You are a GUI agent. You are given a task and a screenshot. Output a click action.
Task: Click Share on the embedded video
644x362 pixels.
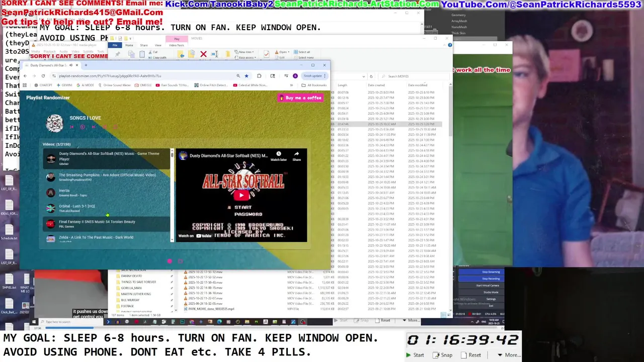pos(296,156)
